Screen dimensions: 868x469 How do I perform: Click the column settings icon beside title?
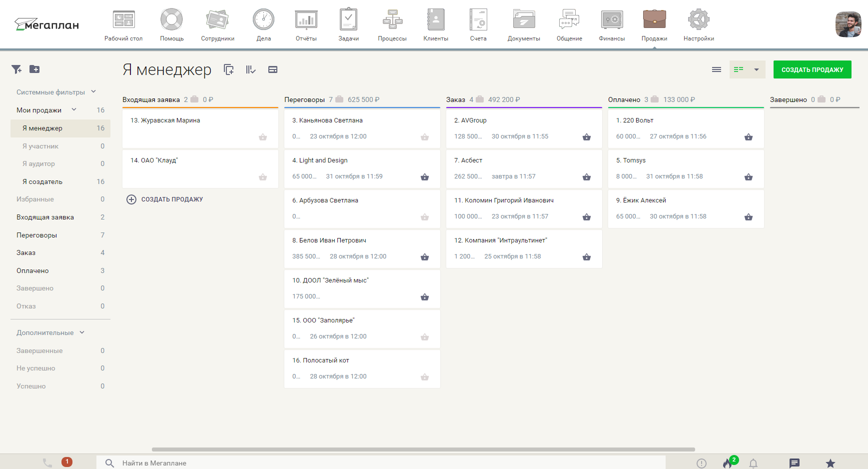coord(251,69)
